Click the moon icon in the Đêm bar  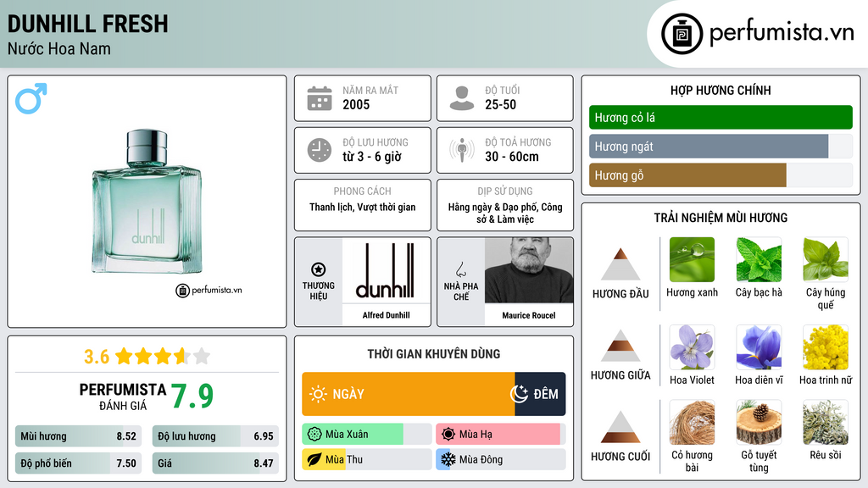coord(520,394)
